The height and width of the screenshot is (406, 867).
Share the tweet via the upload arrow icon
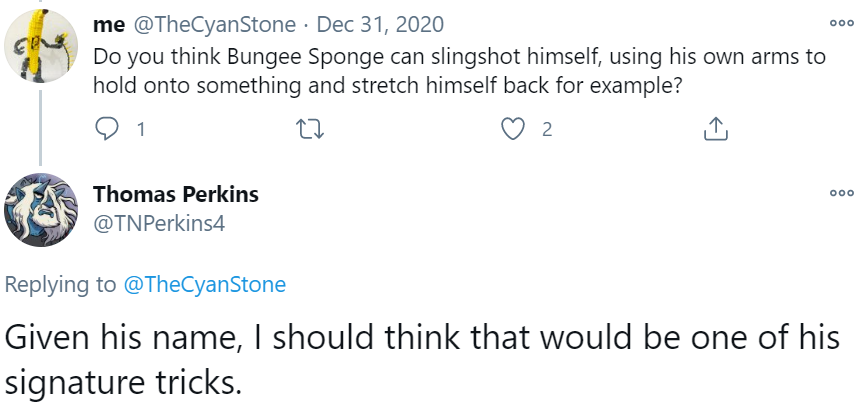[715, 129]
